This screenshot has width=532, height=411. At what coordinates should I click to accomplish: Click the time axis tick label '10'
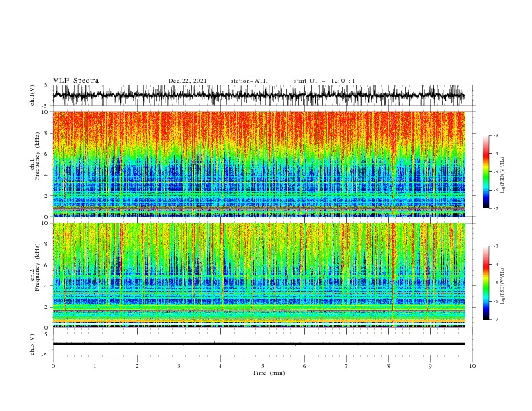point(472,366)
